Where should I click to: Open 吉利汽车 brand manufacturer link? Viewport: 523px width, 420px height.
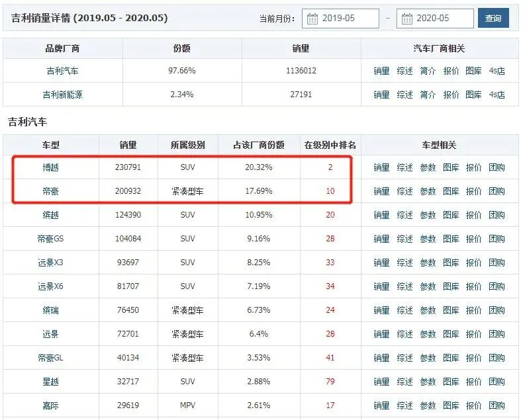(x=62, y=71)
